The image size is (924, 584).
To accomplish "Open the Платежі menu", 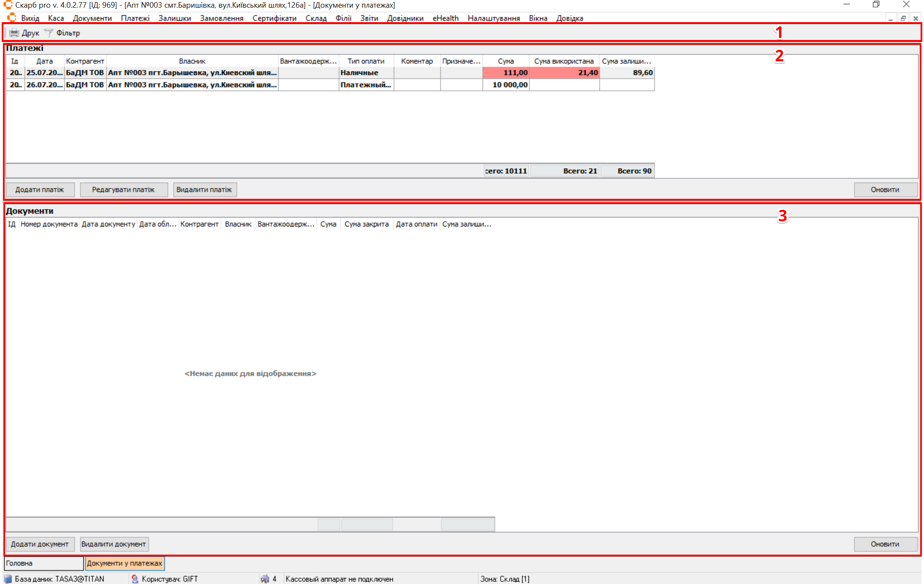I will coord(135,18).
